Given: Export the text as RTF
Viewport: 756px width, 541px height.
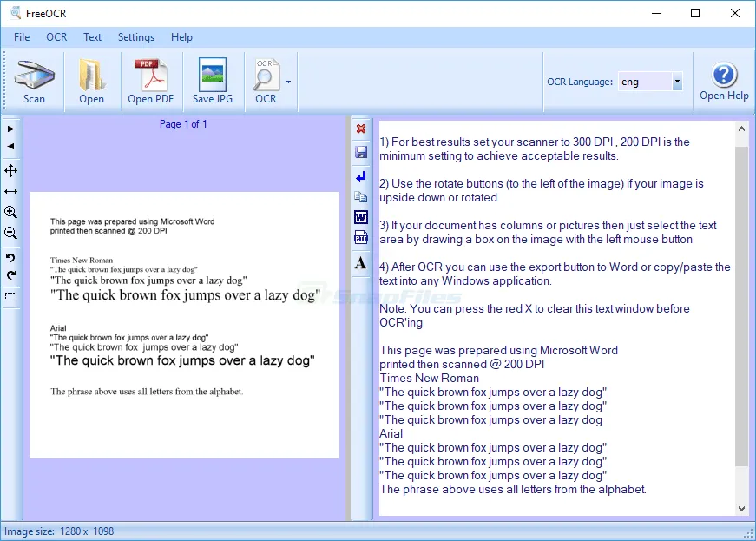Looking at the screenshot, I should coord(361,237).
